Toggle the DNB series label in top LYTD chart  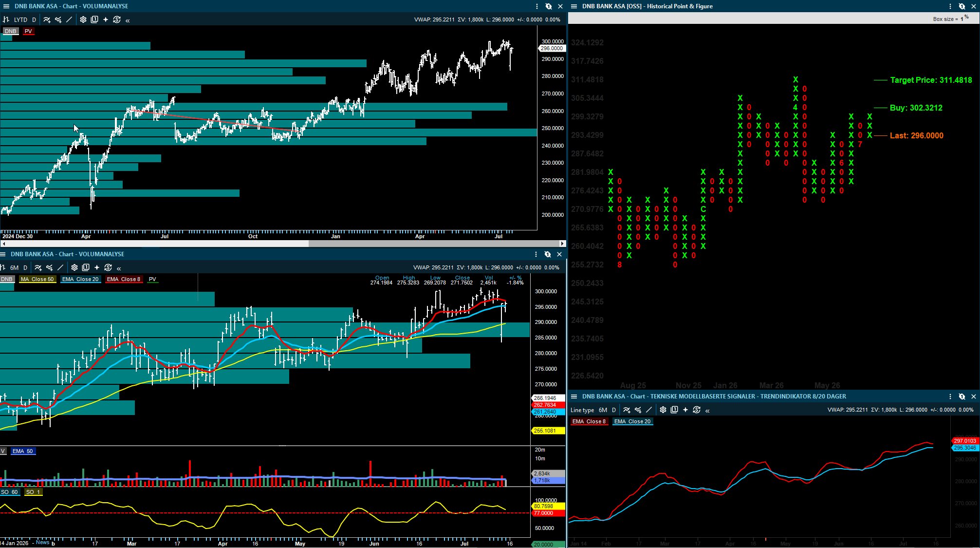(x=10, y=31)
